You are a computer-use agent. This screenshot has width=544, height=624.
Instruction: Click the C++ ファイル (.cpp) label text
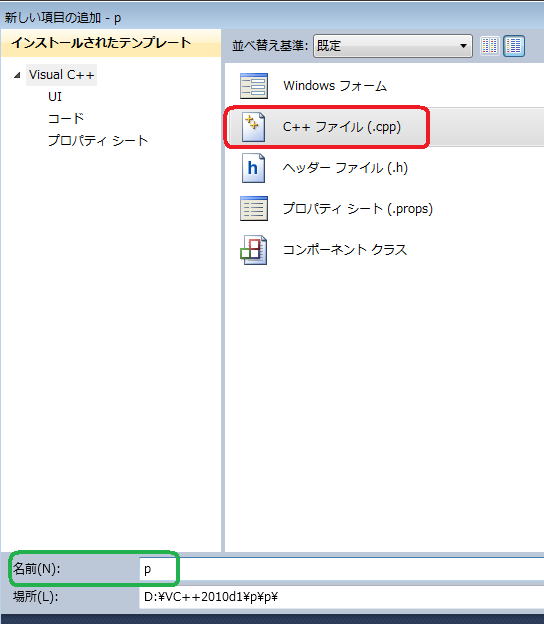(341, 127)
